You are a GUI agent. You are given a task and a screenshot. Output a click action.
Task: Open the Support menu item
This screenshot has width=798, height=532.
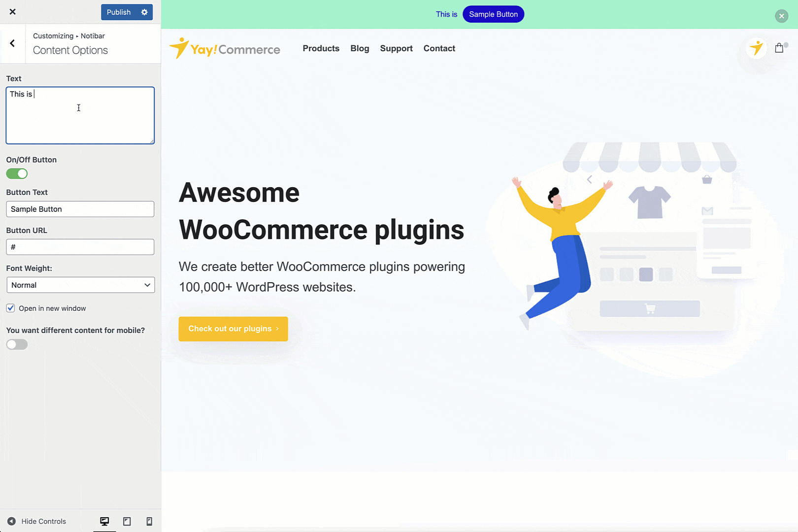(x=396, y=48)
